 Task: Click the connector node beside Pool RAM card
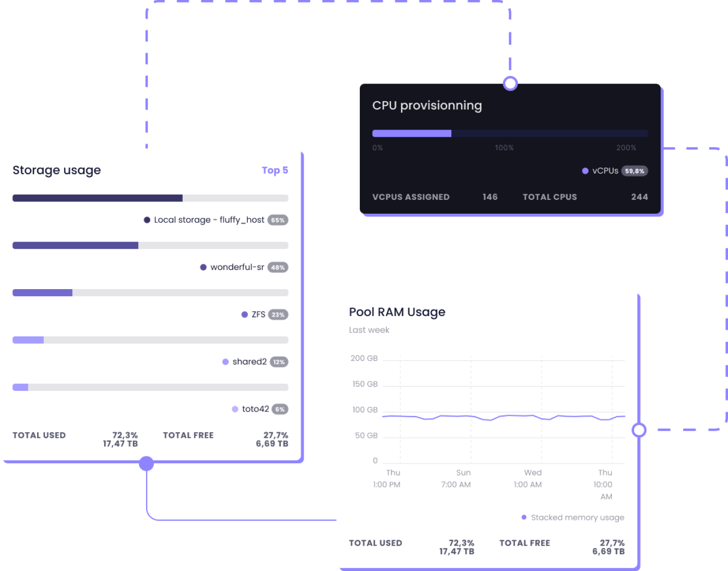tap(639, 430)
